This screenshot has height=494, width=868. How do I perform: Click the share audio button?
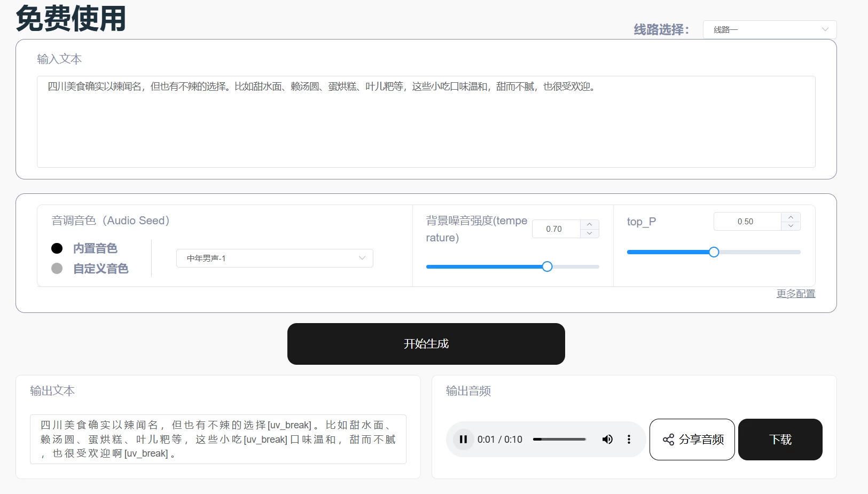(692, 440)
